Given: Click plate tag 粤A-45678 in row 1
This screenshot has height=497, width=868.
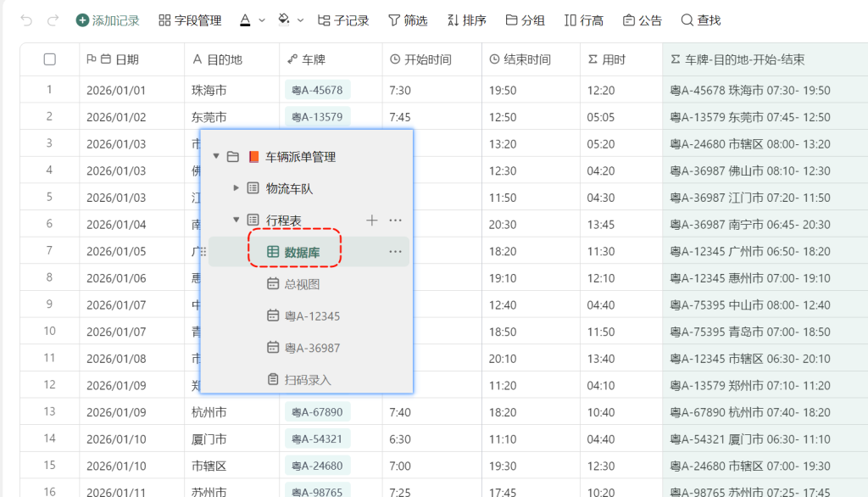Looking at the screenshot, I should point(317,90).
